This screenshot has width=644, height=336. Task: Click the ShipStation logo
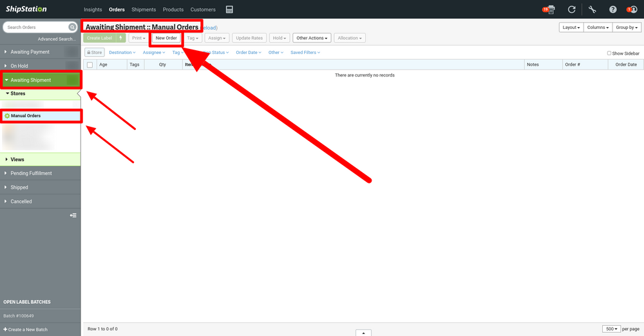point(26,9)
